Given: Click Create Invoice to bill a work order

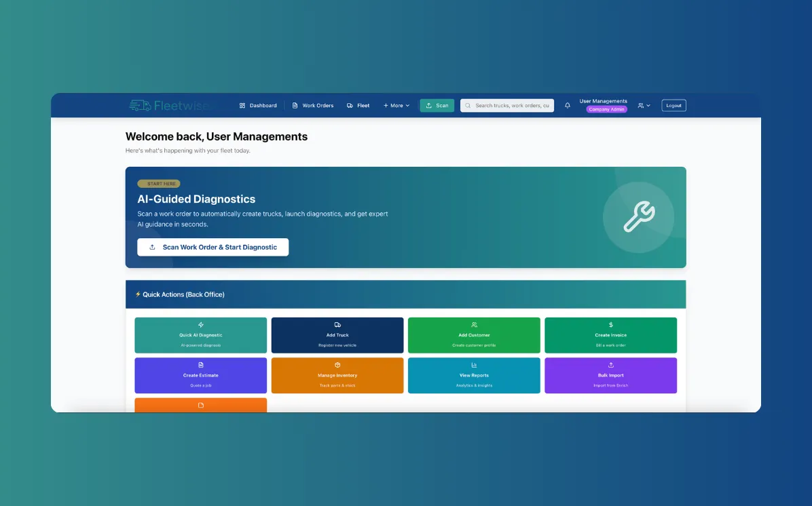Looking at the screenshot, I should (610, 334).
